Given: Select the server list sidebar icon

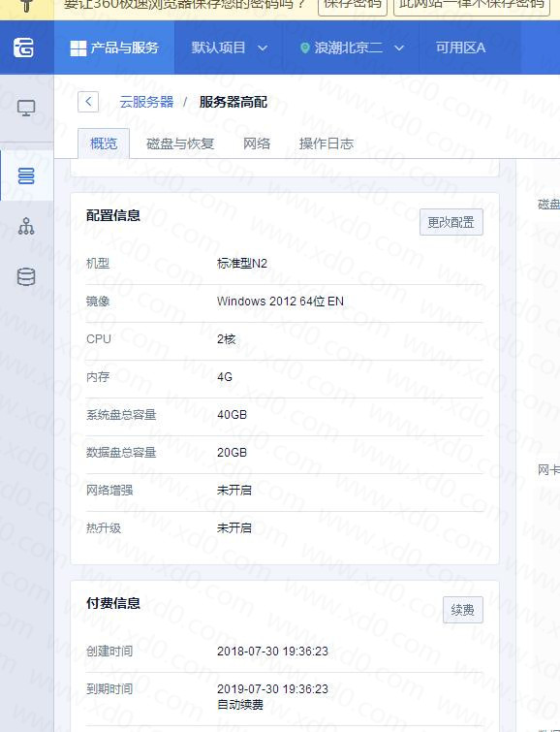Looking at the screenshot, I should click(x=26, y=176).
